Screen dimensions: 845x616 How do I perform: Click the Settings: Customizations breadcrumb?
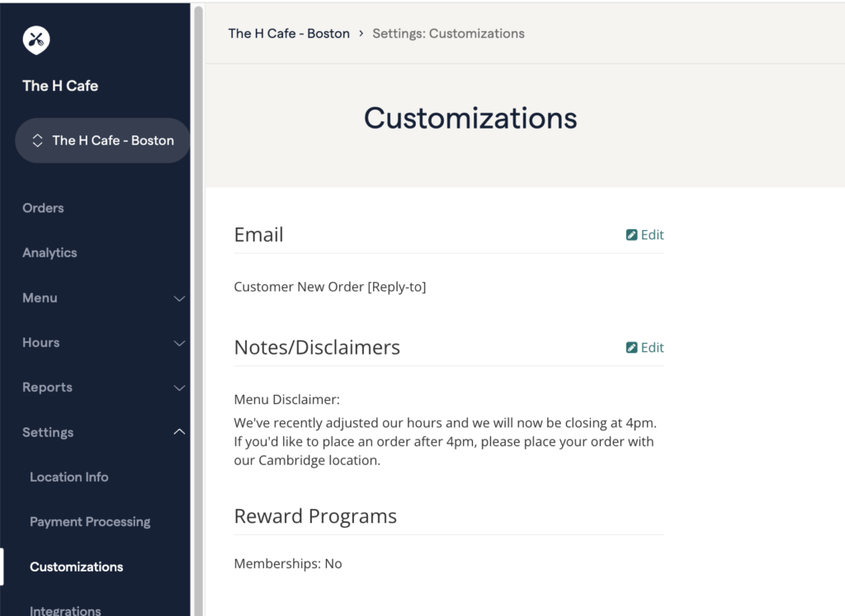448,34
